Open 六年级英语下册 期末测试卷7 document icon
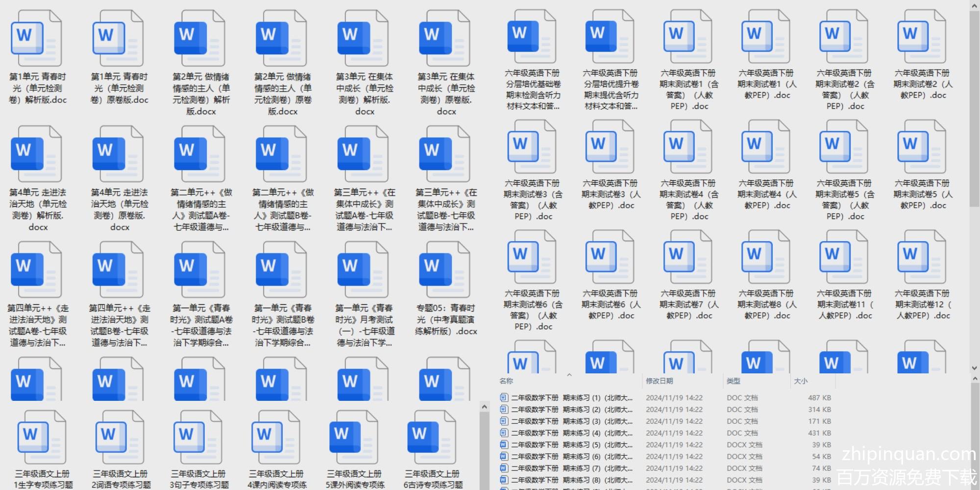The height and width of the screenshot is (490, 980). point(687,257)
